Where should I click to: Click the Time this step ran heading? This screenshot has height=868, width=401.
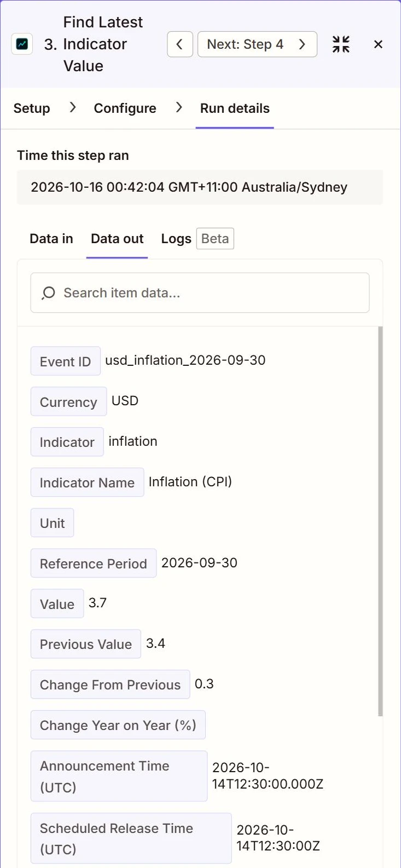(73, 156)
